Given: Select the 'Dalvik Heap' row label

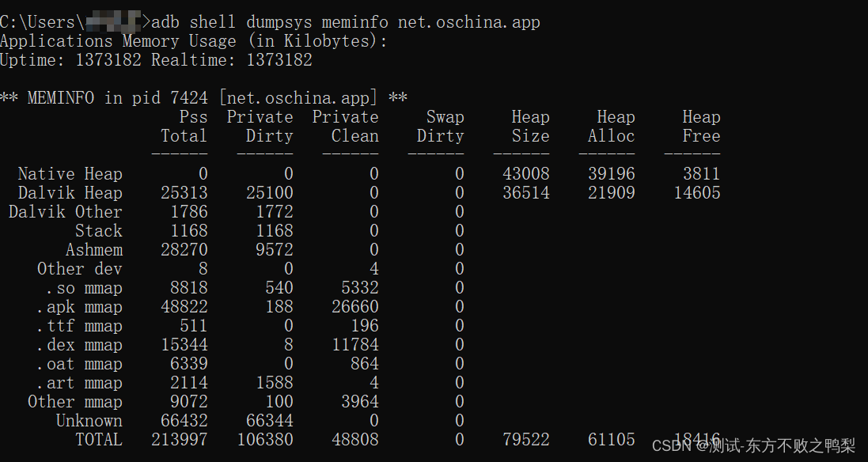Looking at the screenshot, I should tap(70, 192).
